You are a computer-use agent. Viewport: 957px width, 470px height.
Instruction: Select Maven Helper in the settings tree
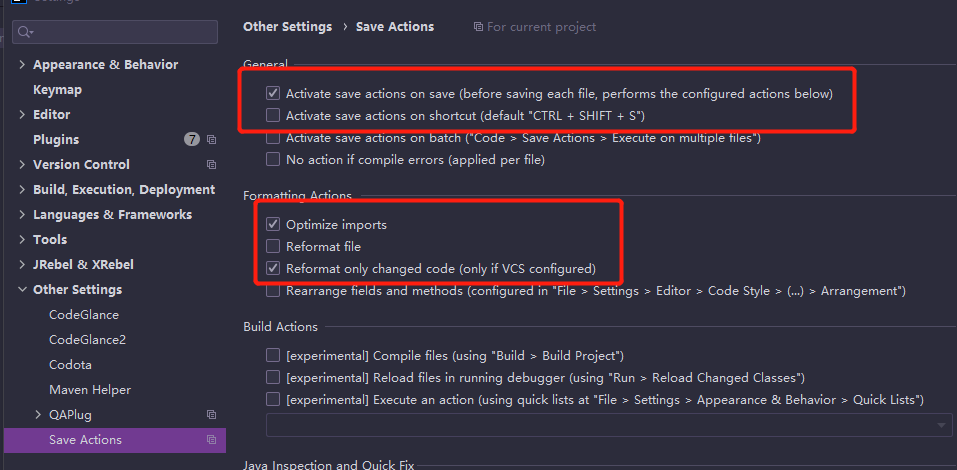point(90,390)
